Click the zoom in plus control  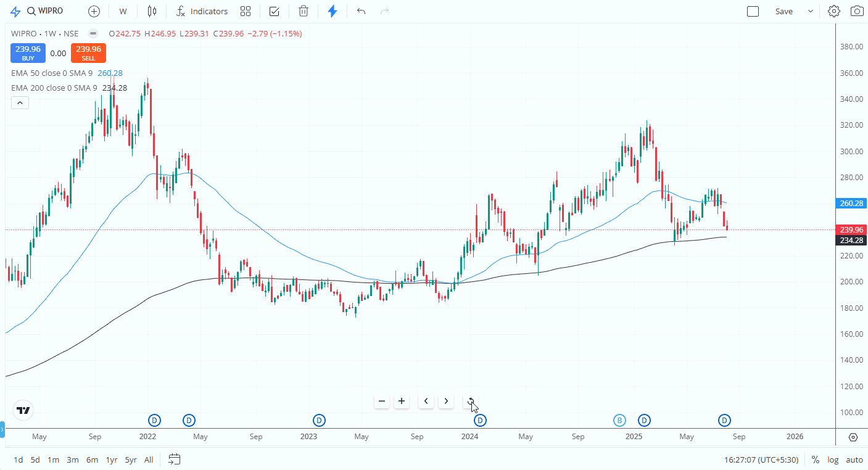coord(402,402)
